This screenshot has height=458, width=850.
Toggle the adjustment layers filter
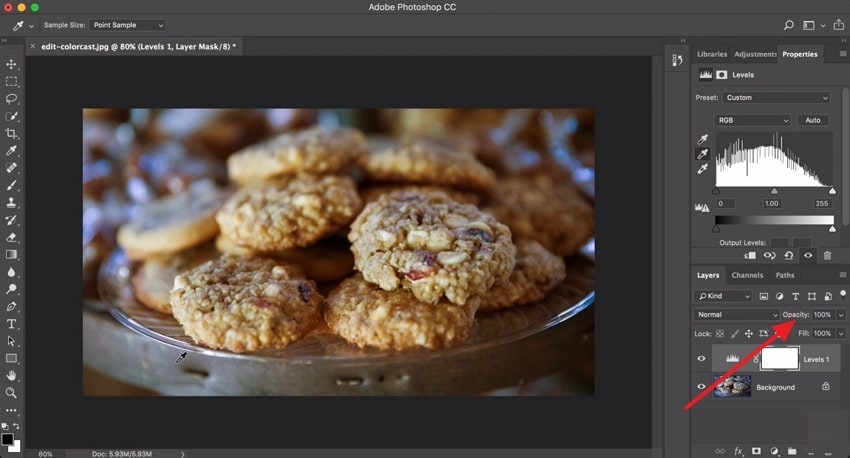tap(780, 296)
